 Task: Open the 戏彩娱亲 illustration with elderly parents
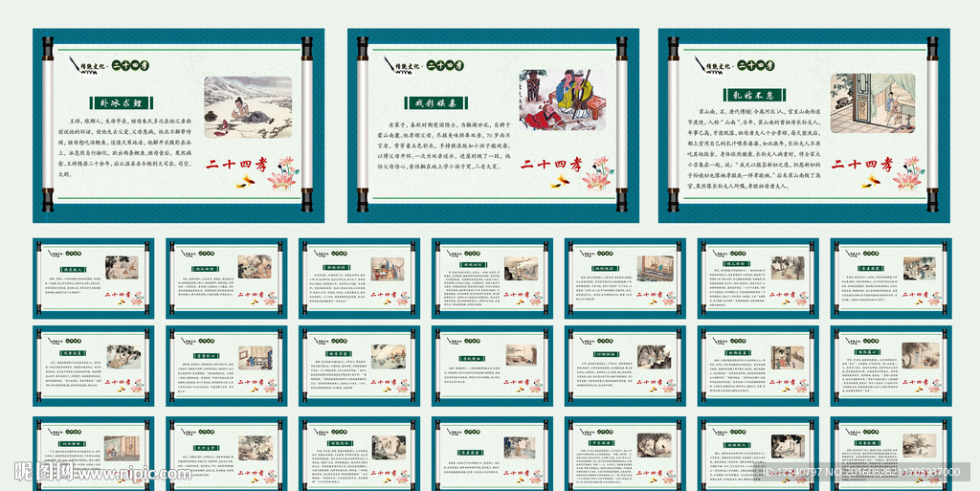pyautogui.click(x=562, y=100)
